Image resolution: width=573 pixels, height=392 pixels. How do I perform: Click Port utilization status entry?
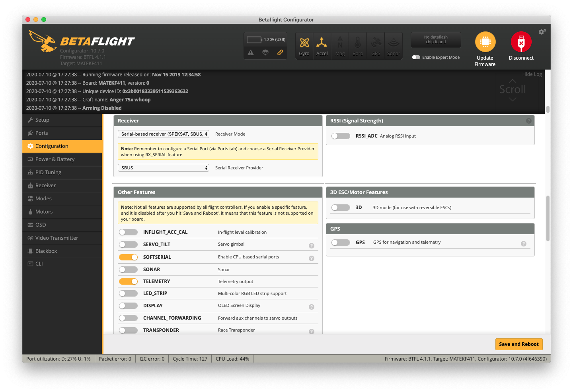[58, 359]
